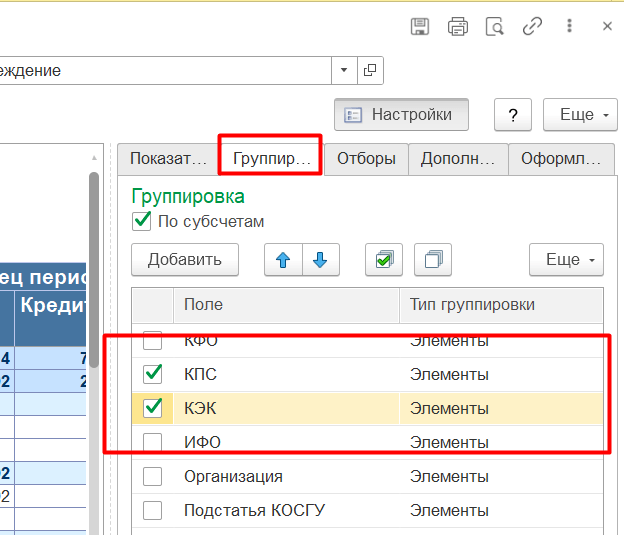Click the save floppy disk icon
The width and height of the screenshot is (624, 535).
[x=421, y=27]
